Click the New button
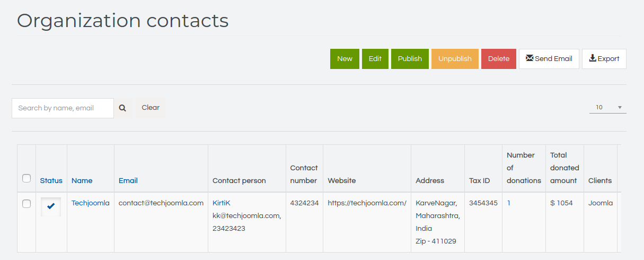Image resolution: width=644 pixels, height=260 pixels. [345, 59]
